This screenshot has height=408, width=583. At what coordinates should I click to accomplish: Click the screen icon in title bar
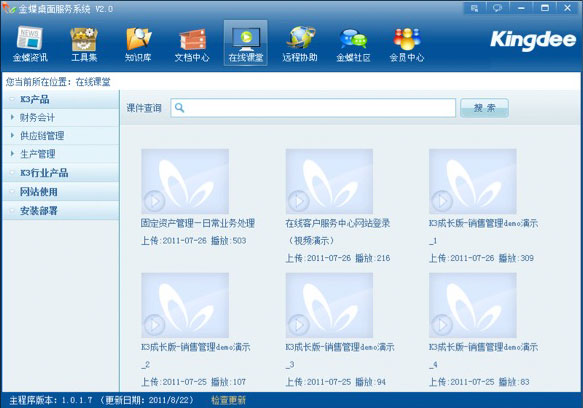click(x=474, y=8)
